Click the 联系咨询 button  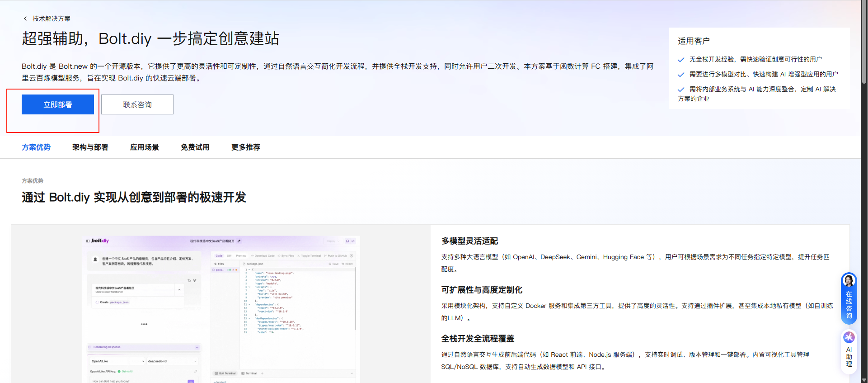[x=137, y=104]
